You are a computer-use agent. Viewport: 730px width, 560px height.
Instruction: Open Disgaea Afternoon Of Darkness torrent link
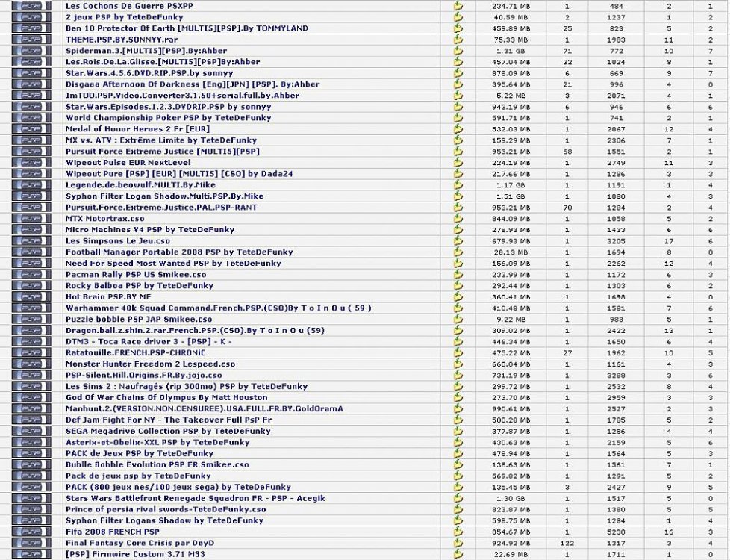[193, 84]
